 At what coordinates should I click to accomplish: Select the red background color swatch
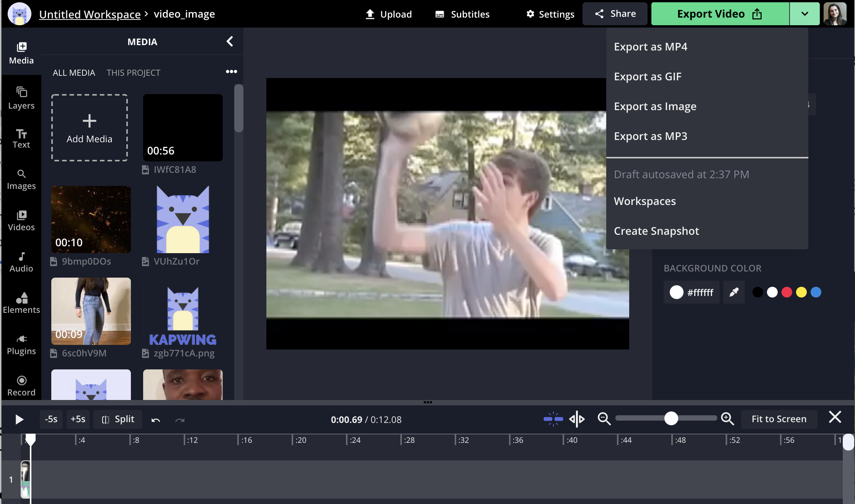[786, 293]
